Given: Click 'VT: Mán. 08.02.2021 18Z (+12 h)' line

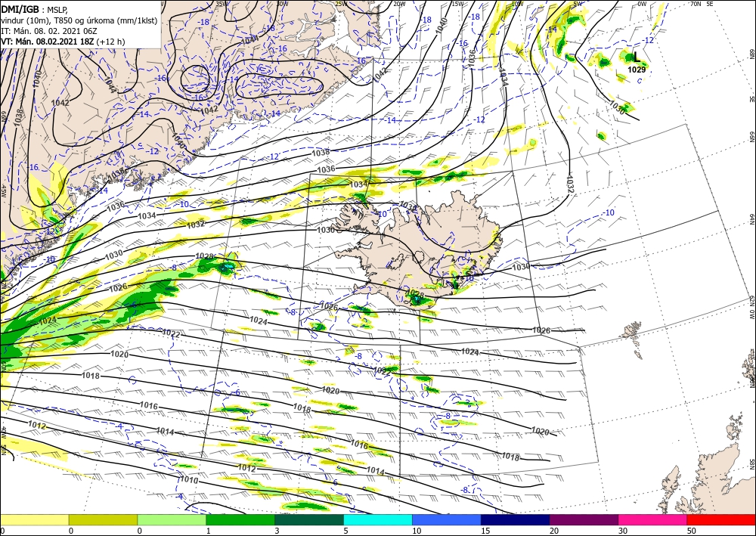Looking at the screenshot, I should click(63, 42).
